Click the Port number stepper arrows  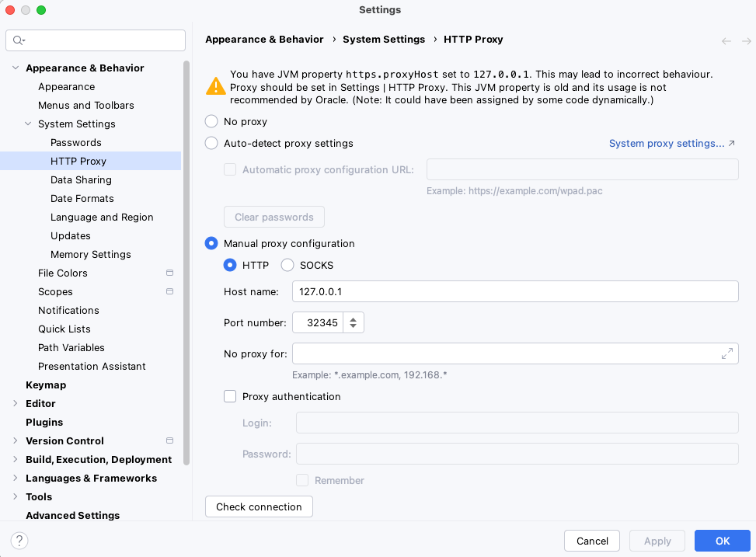tap(354, 322)
